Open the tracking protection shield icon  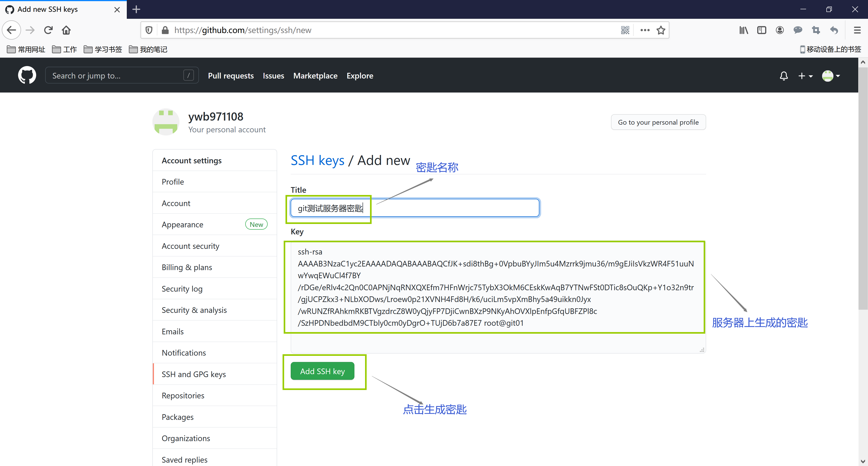click(x=149, y=30)
